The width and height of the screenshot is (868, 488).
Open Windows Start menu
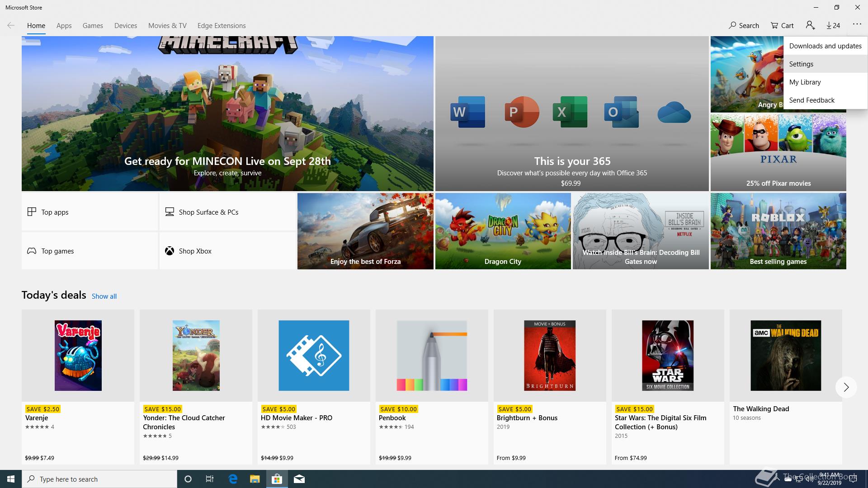pos(11,479)
